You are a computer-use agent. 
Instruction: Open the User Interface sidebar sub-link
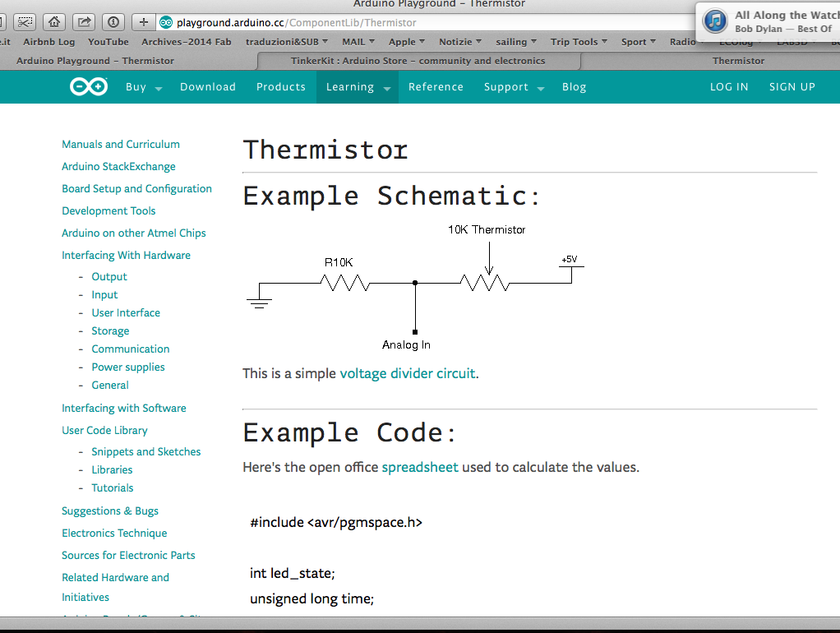click(126, 312)
